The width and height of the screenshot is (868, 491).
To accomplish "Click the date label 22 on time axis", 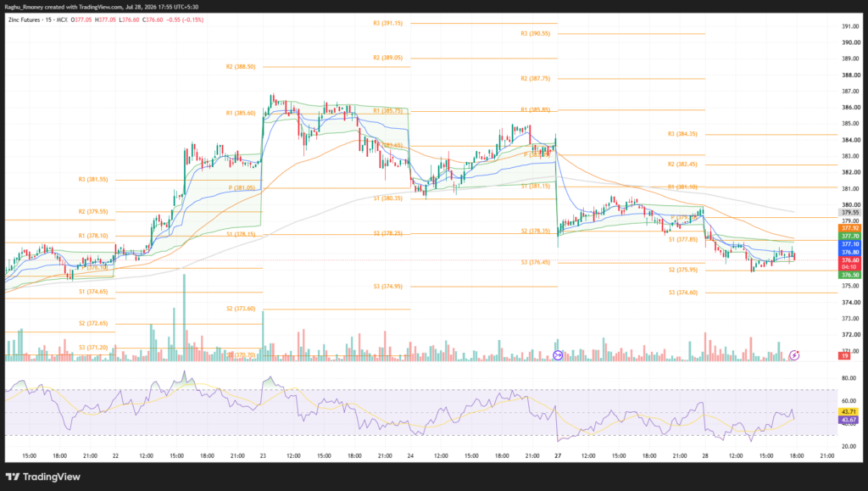I will [115, 456].
